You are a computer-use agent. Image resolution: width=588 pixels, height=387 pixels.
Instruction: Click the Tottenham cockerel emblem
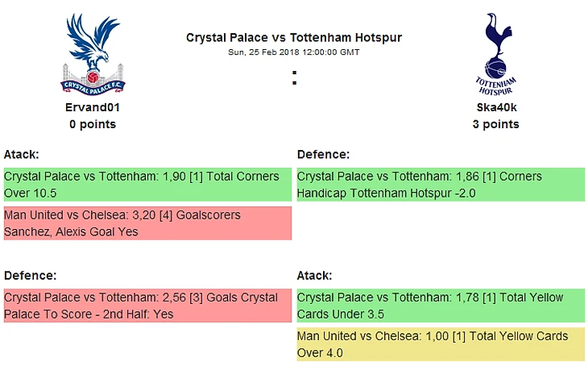(495, 40)
